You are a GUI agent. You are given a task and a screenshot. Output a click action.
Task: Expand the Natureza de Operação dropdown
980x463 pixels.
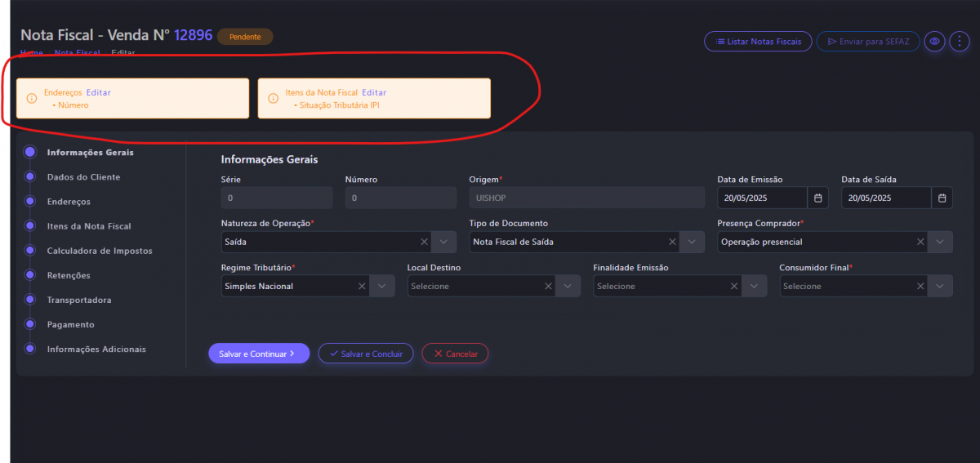tap(444, 242)
